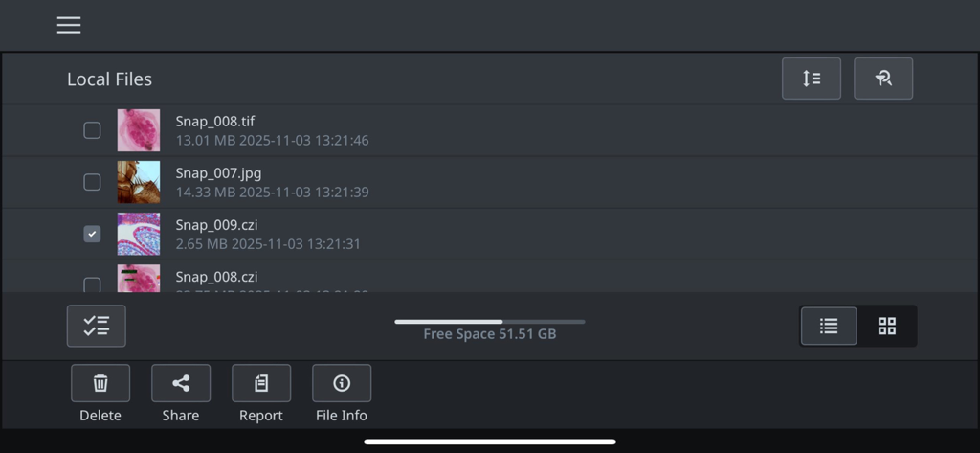Click the free space storage bar

(489, 322)
